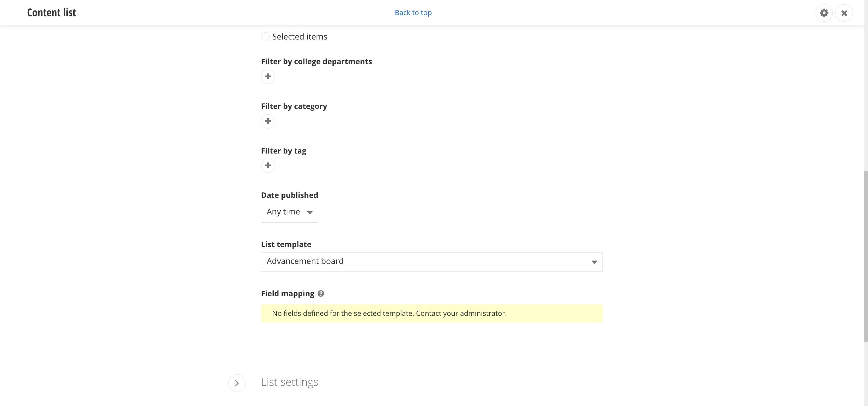Close the Content list dialog
The height and width of the screenshot is (406, 868).
tap(844, 13)
